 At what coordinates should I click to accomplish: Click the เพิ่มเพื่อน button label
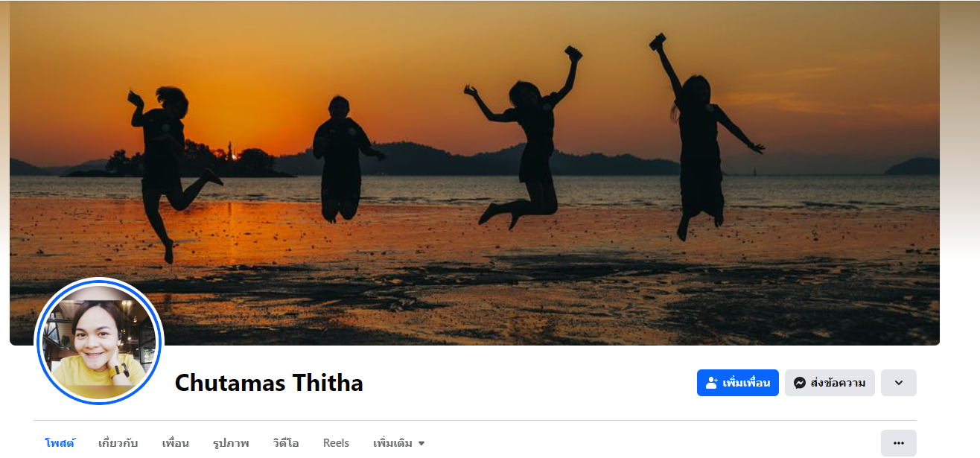pos(746,383)
